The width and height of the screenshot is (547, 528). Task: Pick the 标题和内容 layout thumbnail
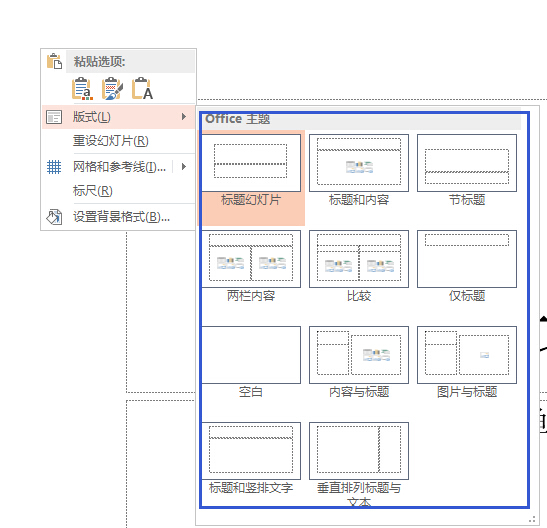[359, 170]
